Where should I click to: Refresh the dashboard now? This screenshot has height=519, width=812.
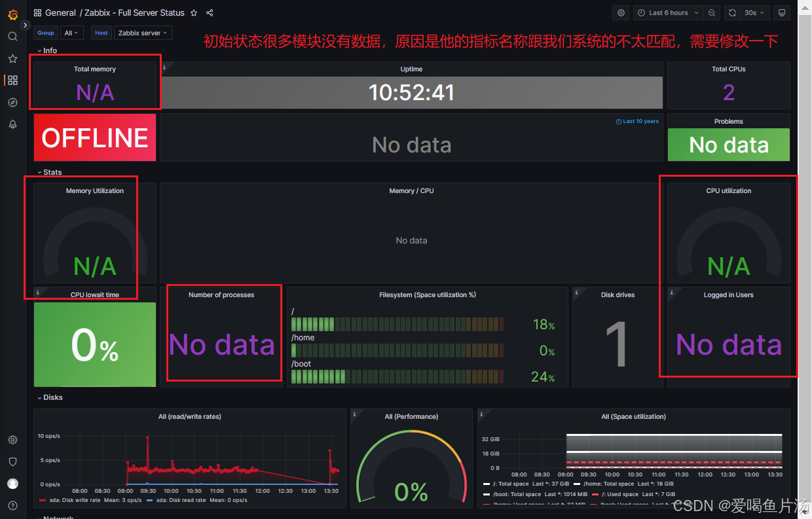click(732, 12)
